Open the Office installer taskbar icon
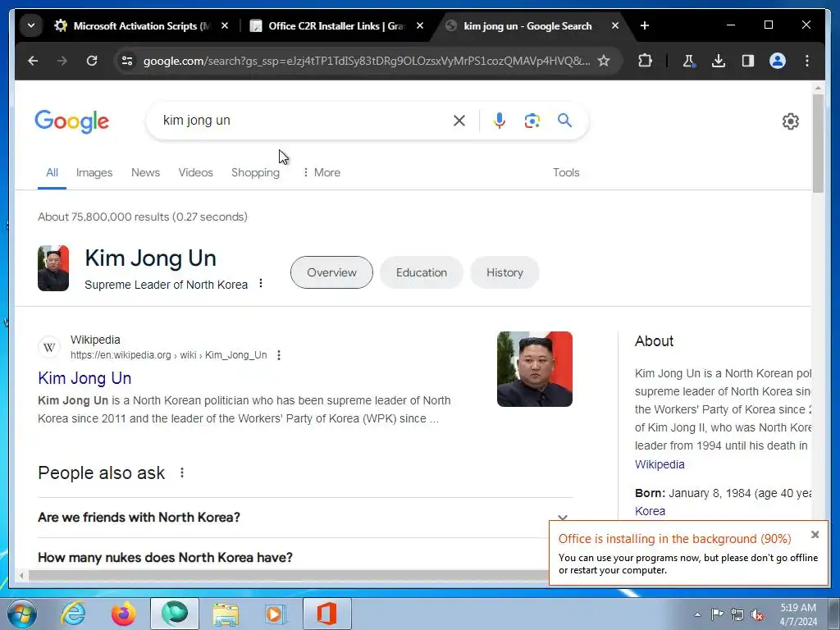Image resolution: width=840 pixels, height=630 pixels. tap(326, 614)
